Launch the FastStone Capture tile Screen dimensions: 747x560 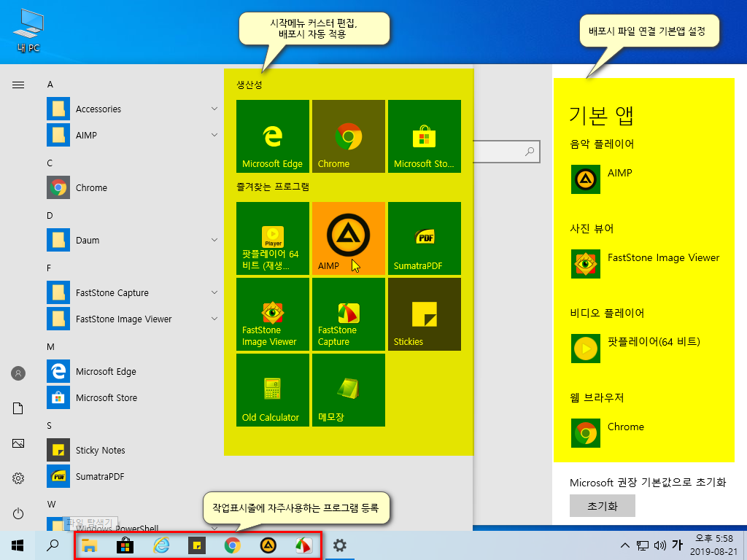pyautogui.click(x=348, y=314)
